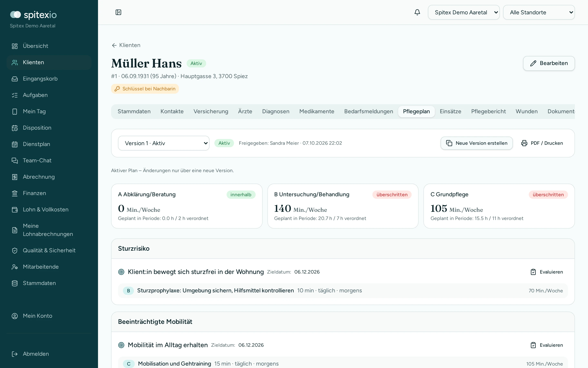Switch to Versicherung tab
The image size is (588, 368).
211,111
